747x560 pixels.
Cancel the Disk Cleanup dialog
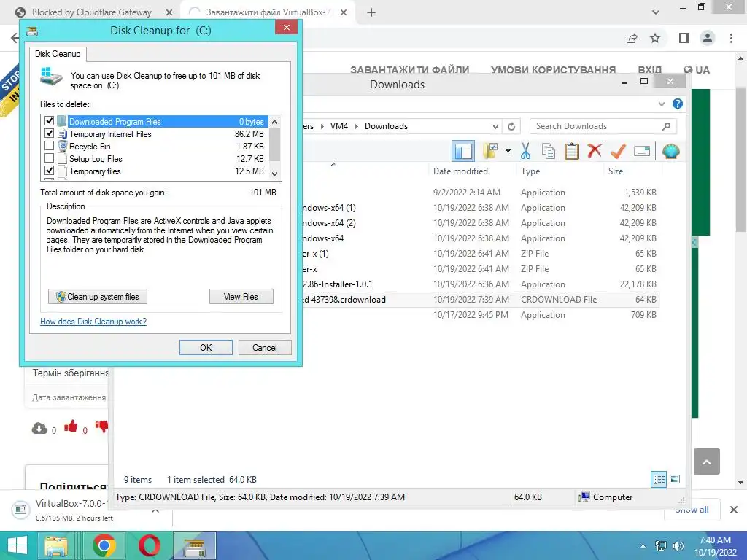tap(264, 348)
